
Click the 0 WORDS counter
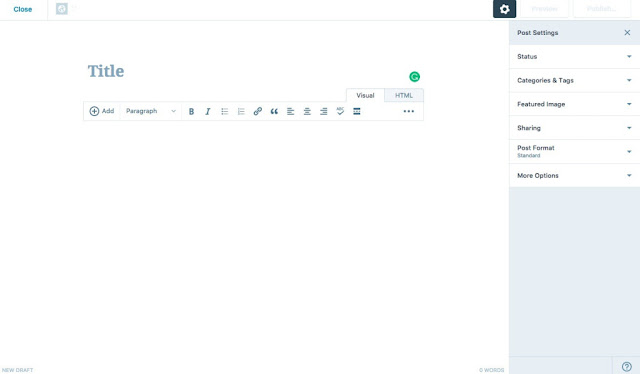click(x=491, y=370)
